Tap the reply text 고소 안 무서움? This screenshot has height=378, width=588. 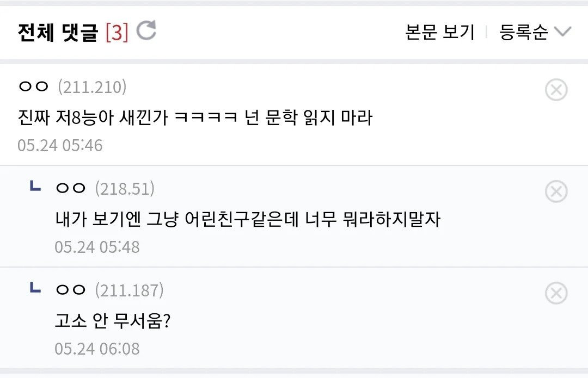point(113,320)
